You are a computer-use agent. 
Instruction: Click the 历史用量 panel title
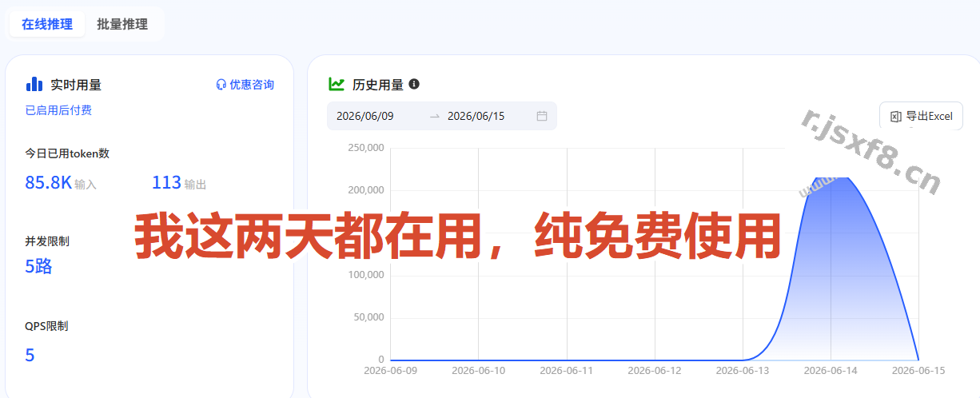[x=377, y=84]
